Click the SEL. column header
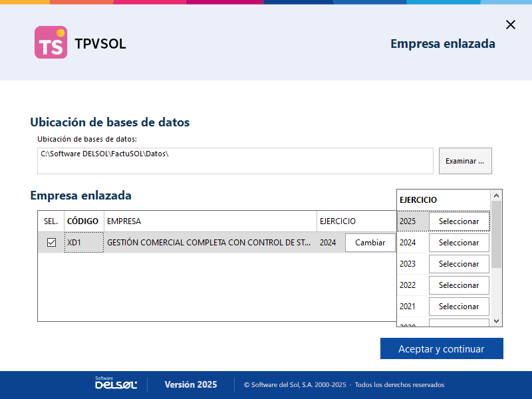The width and height of the screenshot is (532, 399). 51,221
